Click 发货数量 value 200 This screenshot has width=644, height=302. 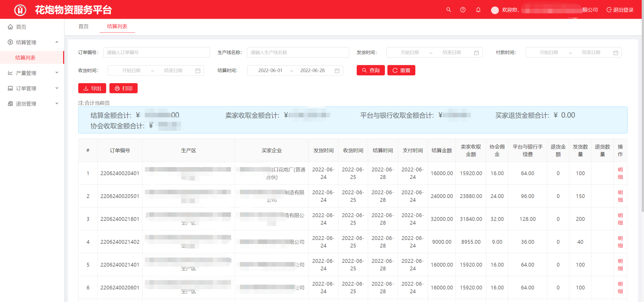[x=580, y=219]
